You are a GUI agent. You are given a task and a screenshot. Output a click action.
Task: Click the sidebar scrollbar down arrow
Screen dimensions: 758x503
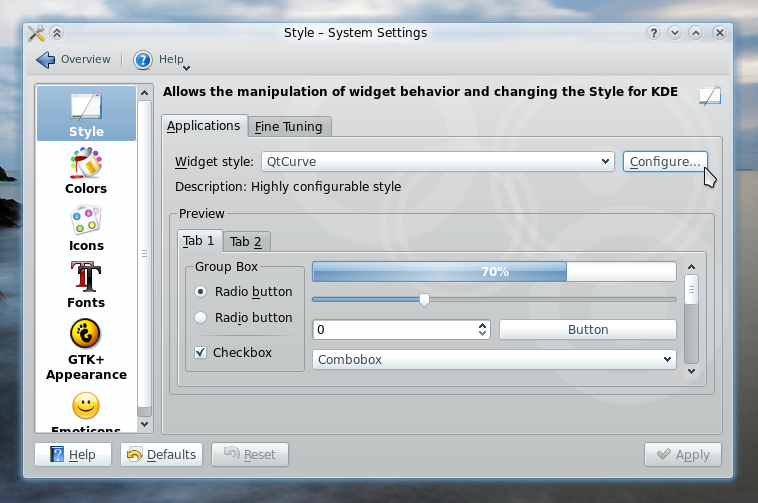(145, 424)
